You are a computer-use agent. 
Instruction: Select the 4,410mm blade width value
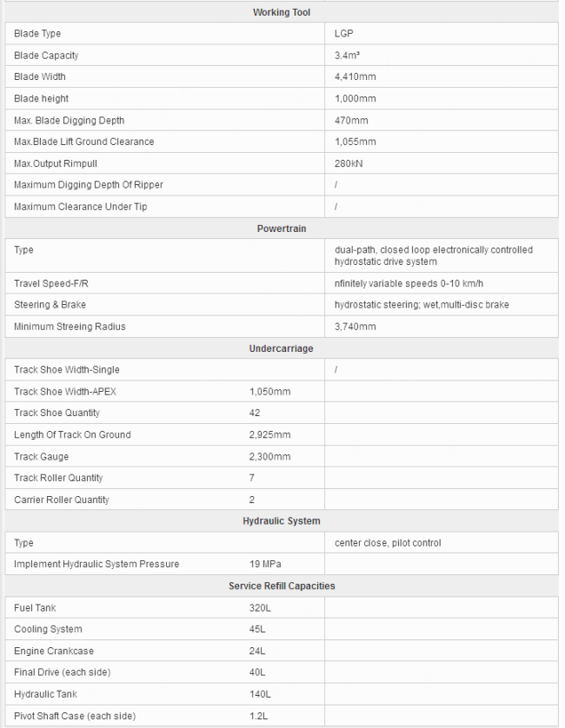pyautogui.click(x=355, y=77)
